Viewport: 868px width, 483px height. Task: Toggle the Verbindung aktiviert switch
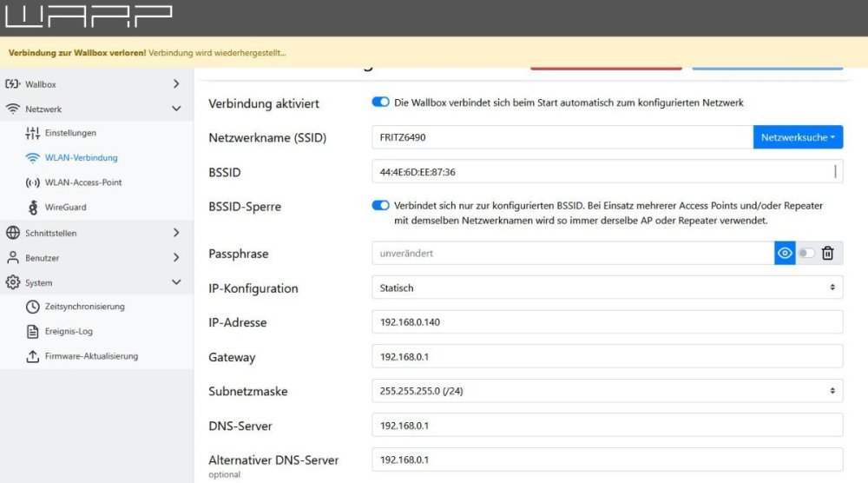click(x=380, y=103)
